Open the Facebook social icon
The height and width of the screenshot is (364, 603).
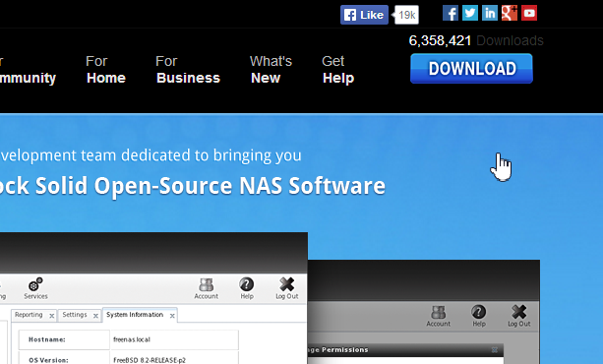pos(451,13)
